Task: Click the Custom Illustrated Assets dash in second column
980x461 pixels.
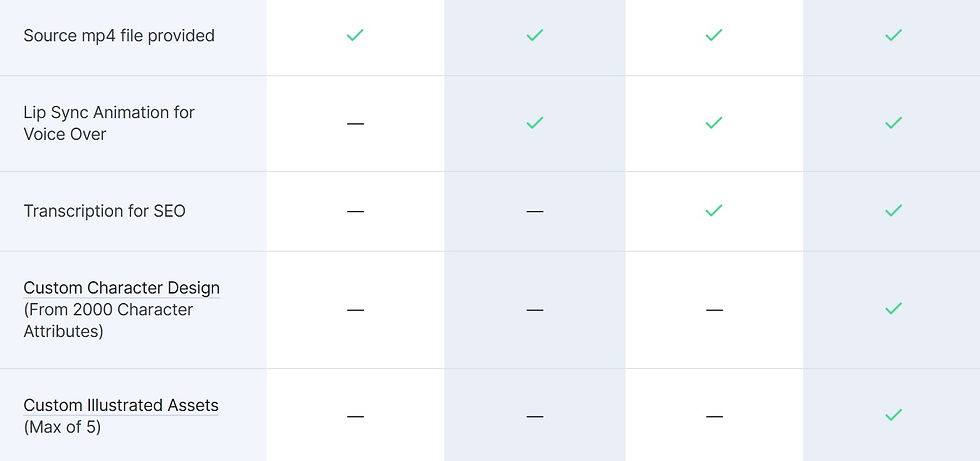Action: coord(535,416)
